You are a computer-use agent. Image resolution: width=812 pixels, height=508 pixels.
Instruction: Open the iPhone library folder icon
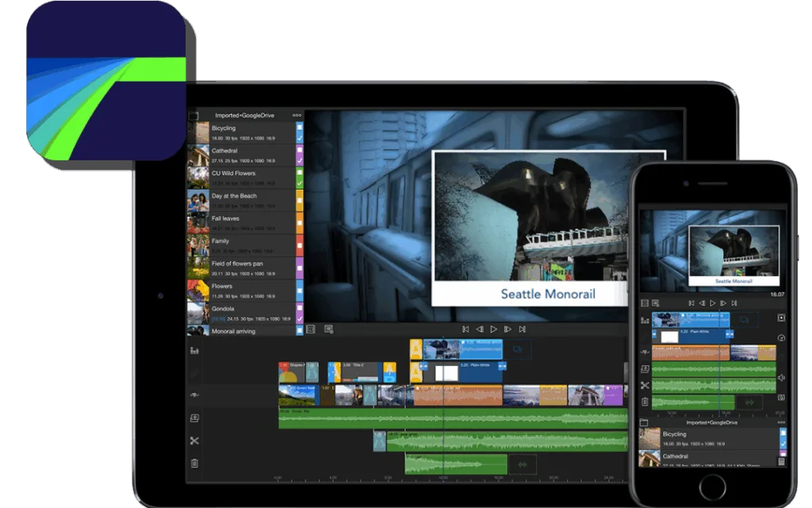pyautogui.click(x=644, y=422)
